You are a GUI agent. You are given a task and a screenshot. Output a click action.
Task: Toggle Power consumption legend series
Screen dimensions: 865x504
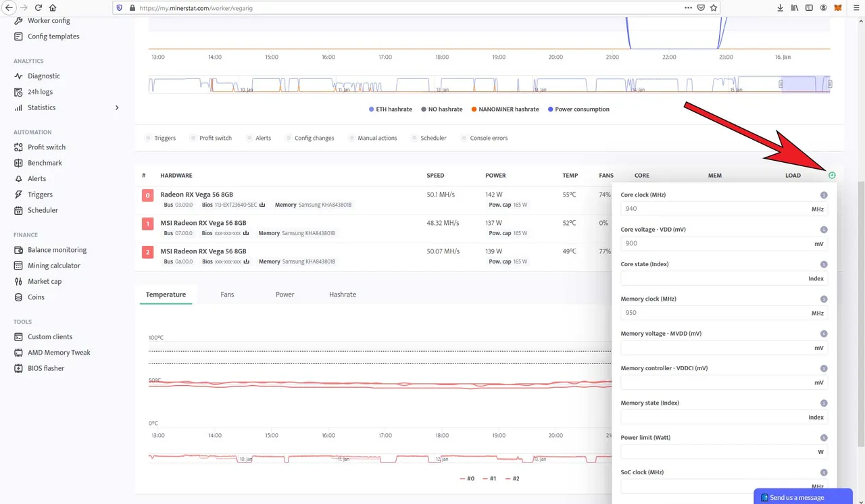pyautogui.click(x=578, y=109)
